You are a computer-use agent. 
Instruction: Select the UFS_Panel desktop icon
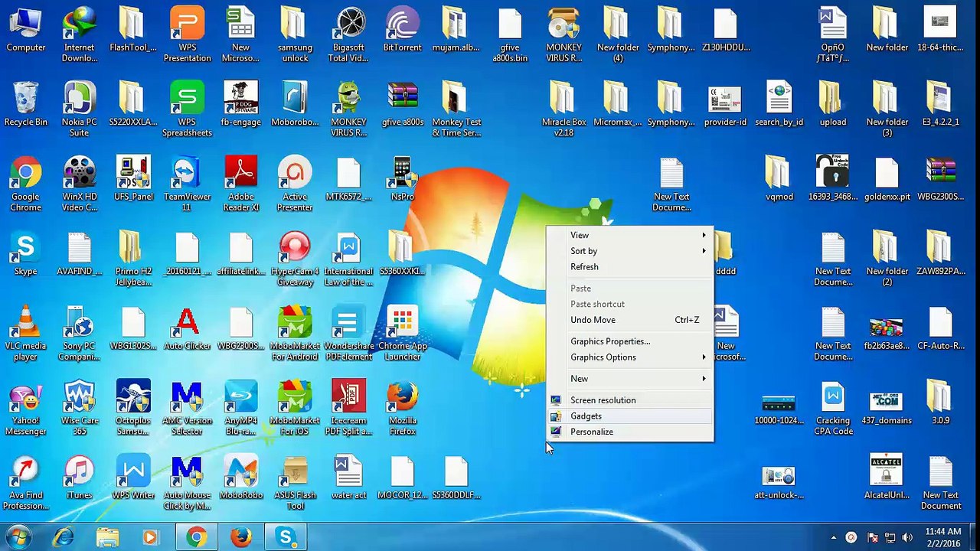pos(133,179)
